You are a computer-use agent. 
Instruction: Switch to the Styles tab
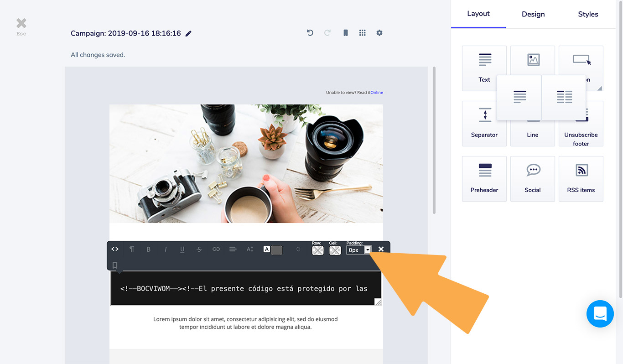(x=588, y=14)
